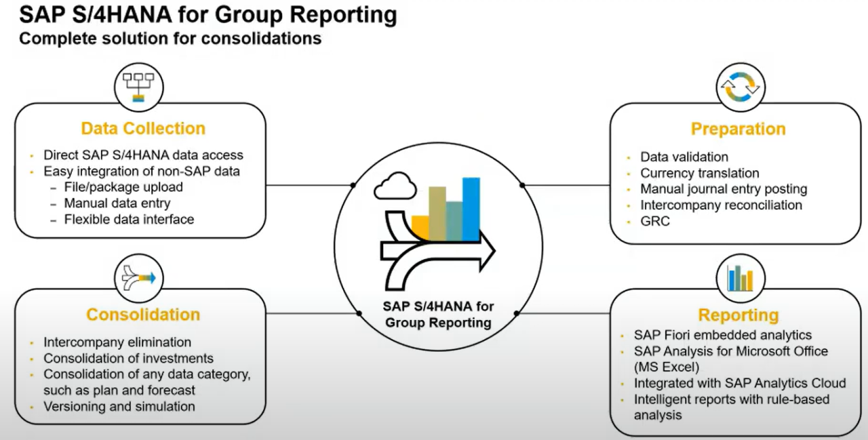Click Intelligent reports with rule-based analysis
Screen dimensions: 868x440
732,407
